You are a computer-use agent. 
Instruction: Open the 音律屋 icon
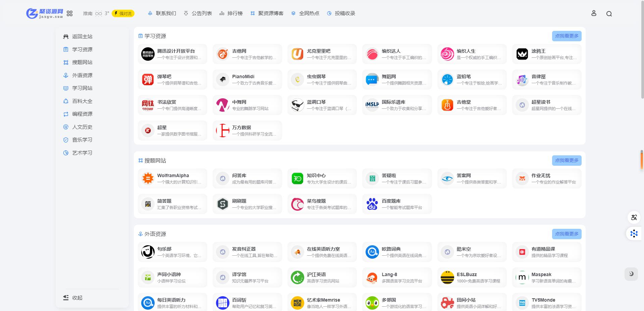(x=522, y=80)
